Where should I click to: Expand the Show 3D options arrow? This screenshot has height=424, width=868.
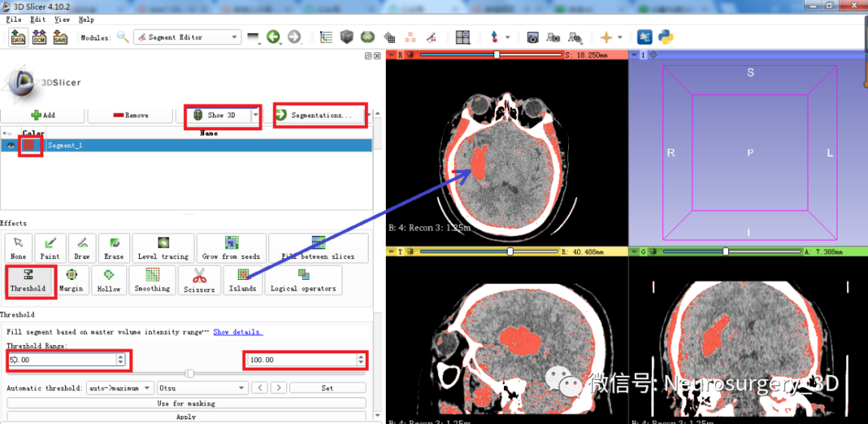tap(256, 115)
